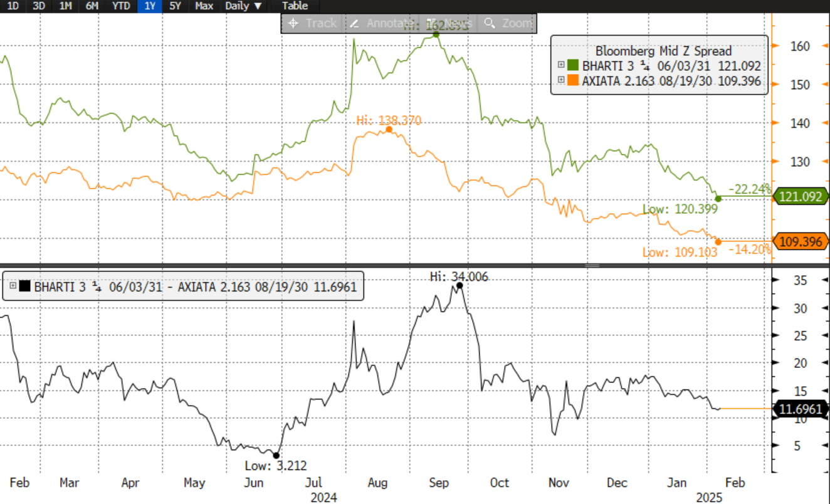Expand the BHARTI minus AXIATA spread legend
This screenshot has height=504, width=830.
click(x=13, y=286)
